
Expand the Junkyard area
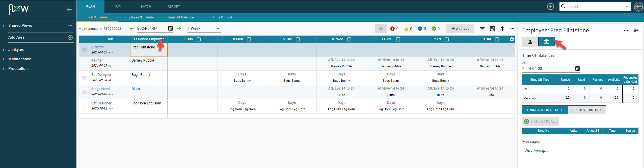(4, 50)
